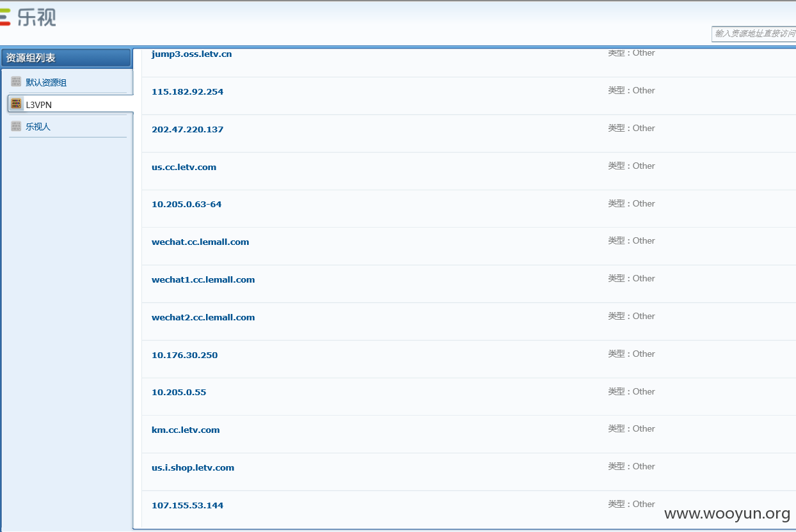Open the 202.47.220.137 resource
The height and width of the screenshot is (532, 796).
point(187,129)
